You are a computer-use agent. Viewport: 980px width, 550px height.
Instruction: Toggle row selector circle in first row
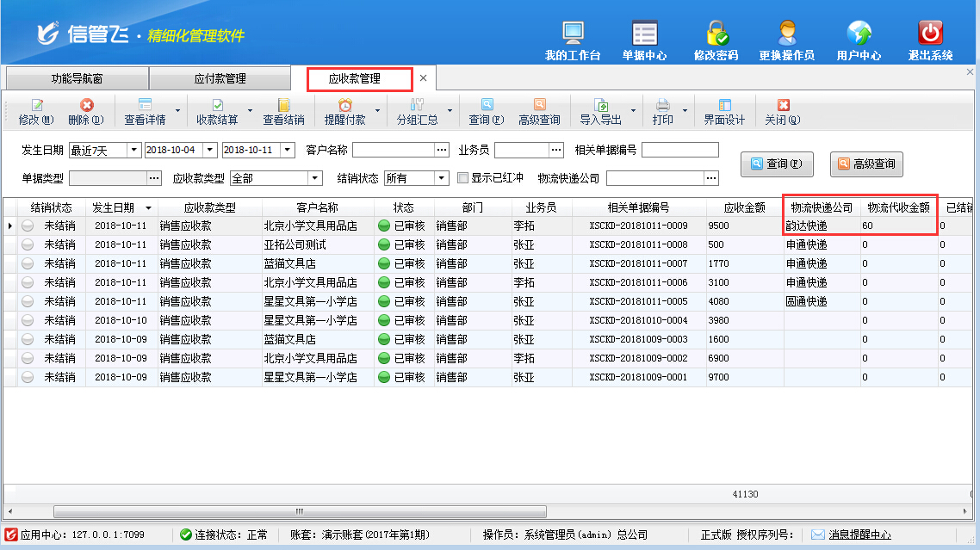tap(28, 226)
